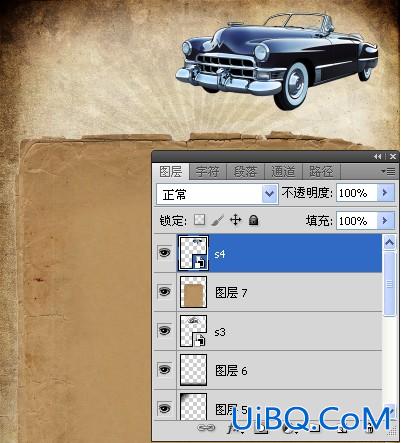Click the opacity 100% input field
The image size is (401, 443).
point(356,193)
